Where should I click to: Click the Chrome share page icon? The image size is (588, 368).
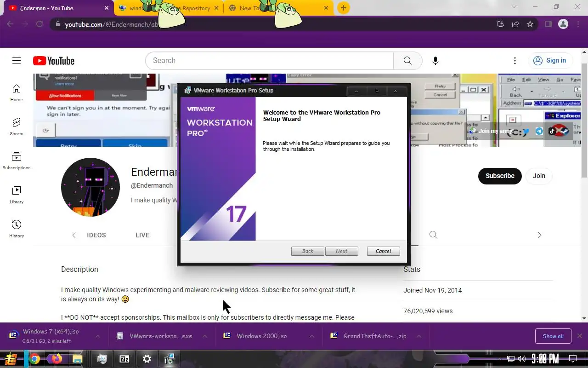515,24
